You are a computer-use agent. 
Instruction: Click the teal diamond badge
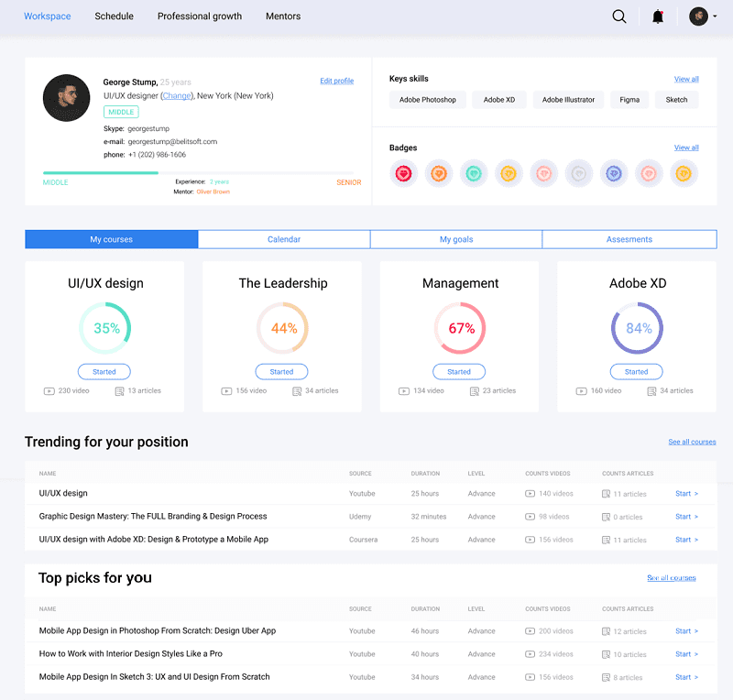tap(474, 173)
